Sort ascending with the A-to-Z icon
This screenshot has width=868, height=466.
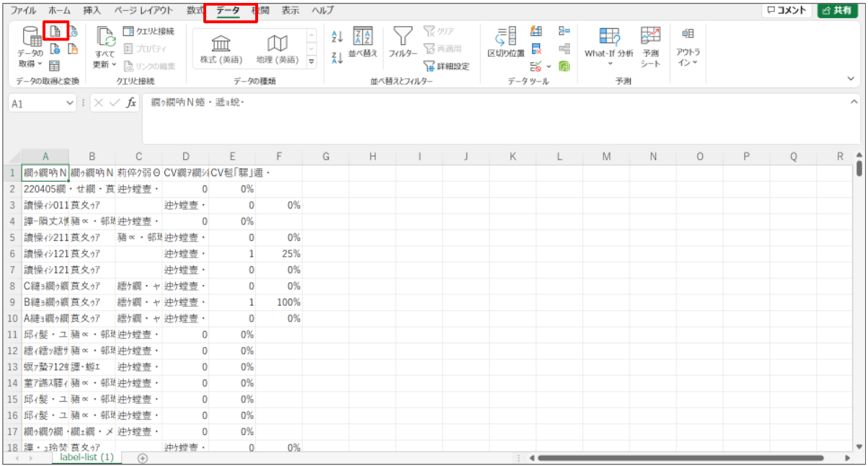tap(337, 36)
